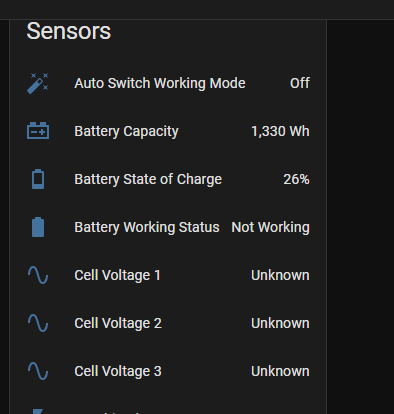Click the 26% charge value

click(x=296, y=179)
